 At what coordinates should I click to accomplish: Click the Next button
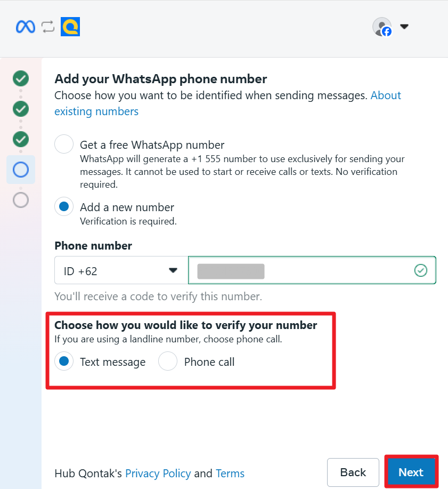[x=411, y=472]
